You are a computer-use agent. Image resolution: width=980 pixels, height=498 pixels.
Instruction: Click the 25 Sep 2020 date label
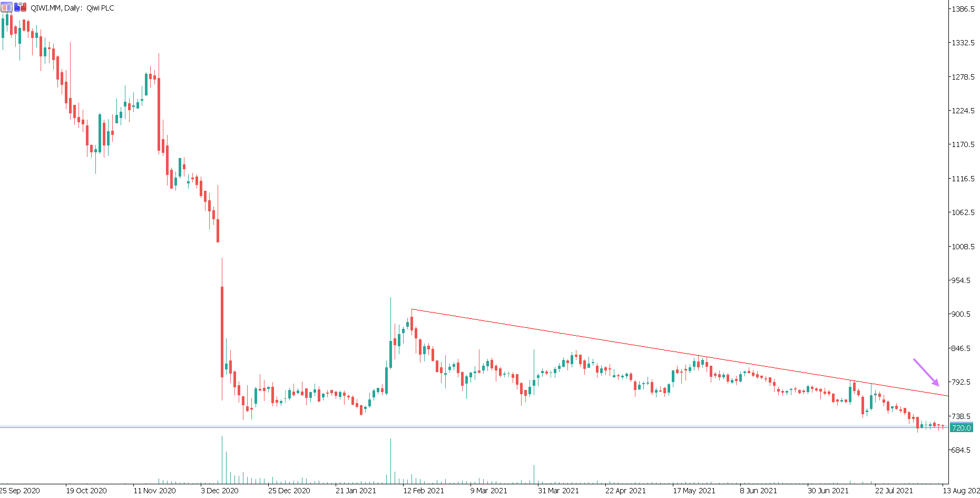pos(20,491)
